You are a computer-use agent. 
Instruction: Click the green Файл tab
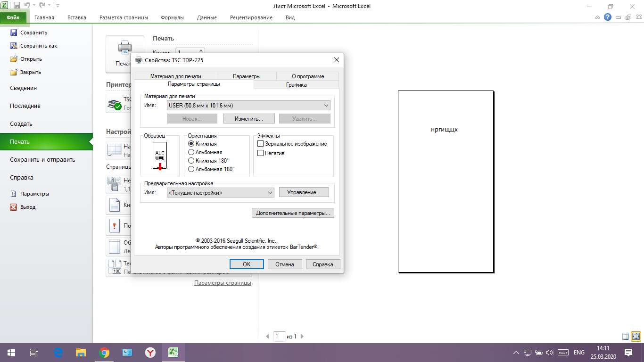click(13, 17)
